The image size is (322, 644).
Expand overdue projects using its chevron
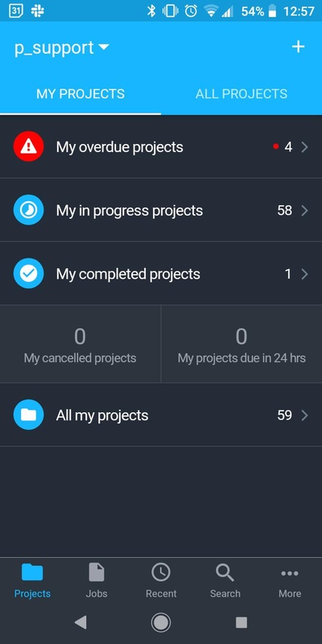(x=304, y=147)
